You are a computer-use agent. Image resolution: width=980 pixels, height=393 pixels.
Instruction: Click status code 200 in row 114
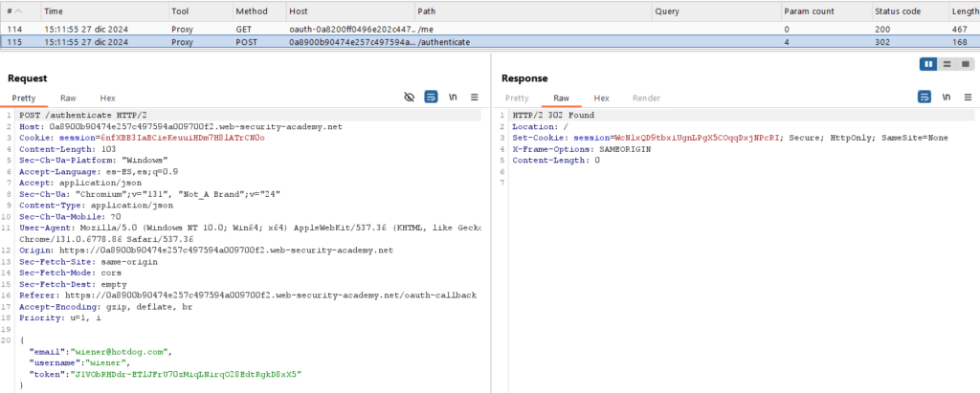pos(883,30)
